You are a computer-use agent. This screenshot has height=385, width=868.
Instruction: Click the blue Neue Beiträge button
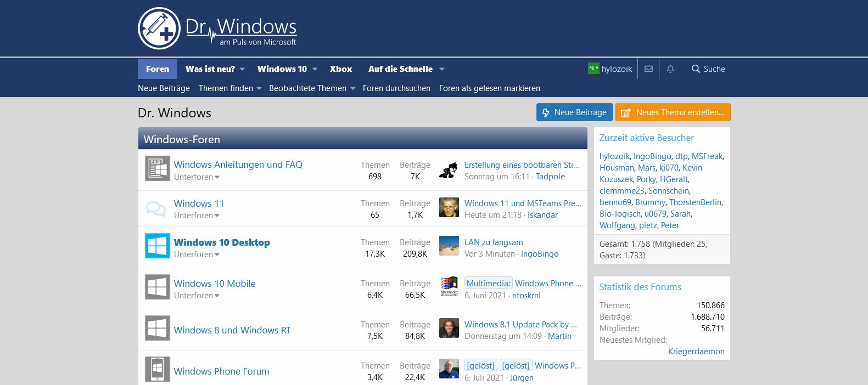(x=574, y=112)
